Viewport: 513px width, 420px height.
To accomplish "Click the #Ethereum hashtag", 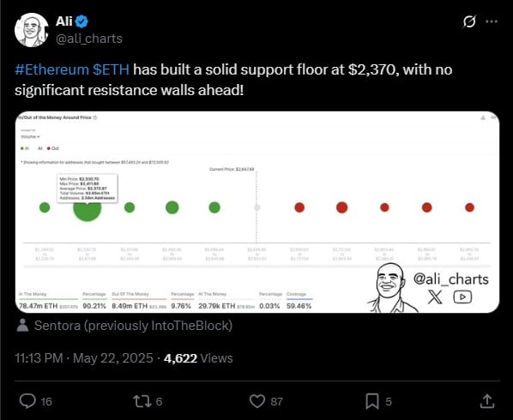I will click(x=51, y=69).
